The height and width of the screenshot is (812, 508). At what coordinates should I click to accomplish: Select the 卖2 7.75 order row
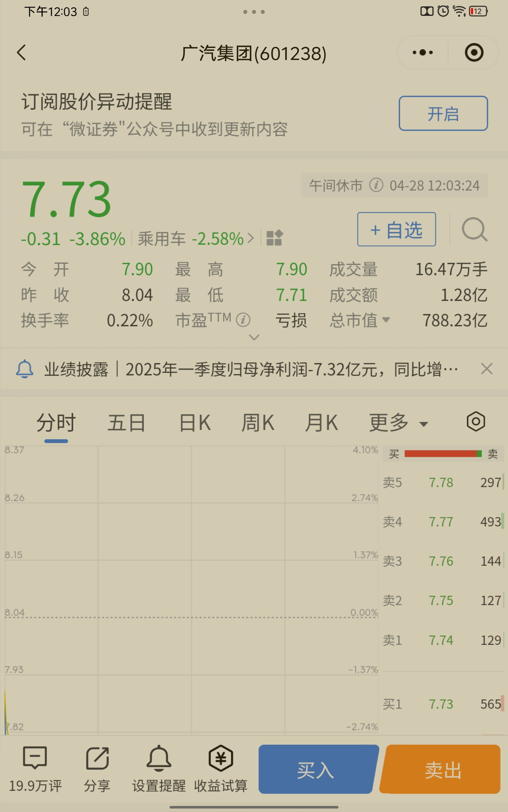click(x=443, y=600)
